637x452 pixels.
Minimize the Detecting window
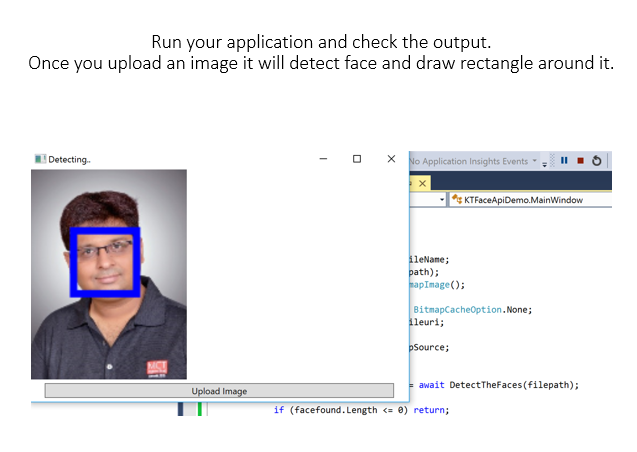pos(323,159)
